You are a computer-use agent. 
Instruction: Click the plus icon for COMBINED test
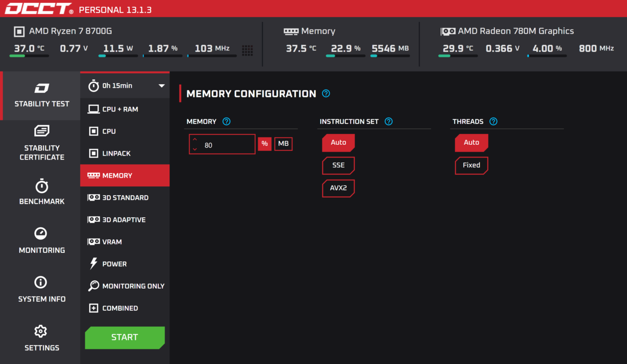(x=94, y=308)
